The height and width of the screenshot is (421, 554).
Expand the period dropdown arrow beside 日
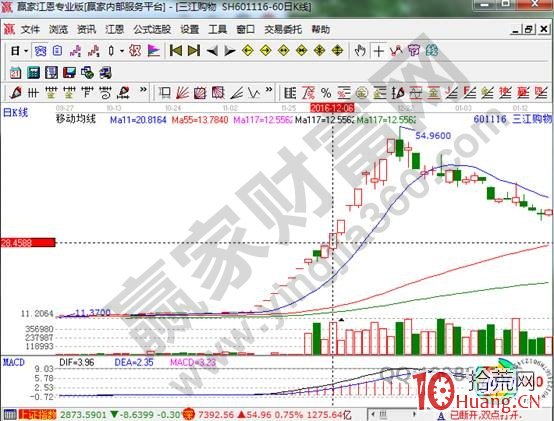(x=26, y=51)
